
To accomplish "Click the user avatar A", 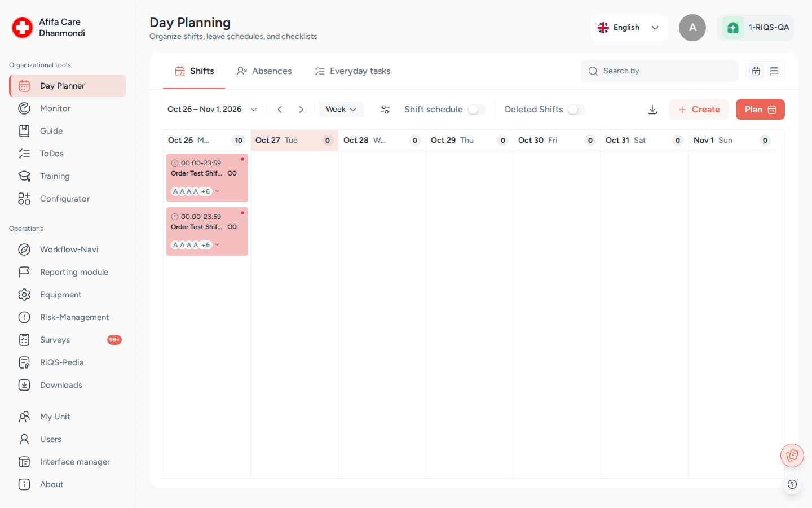I will click(x=692, y=28).
